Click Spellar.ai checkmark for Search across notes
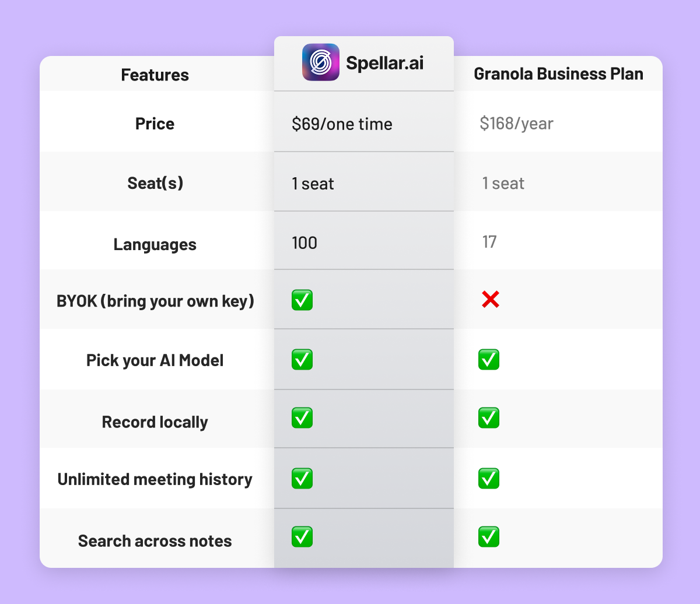700x604 pixels. pos(302,537)
